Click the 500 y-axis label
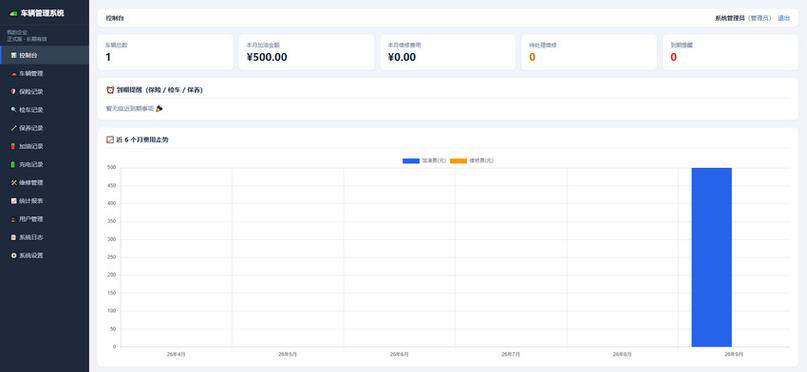 pyautogui.click(x=112, y=168)
